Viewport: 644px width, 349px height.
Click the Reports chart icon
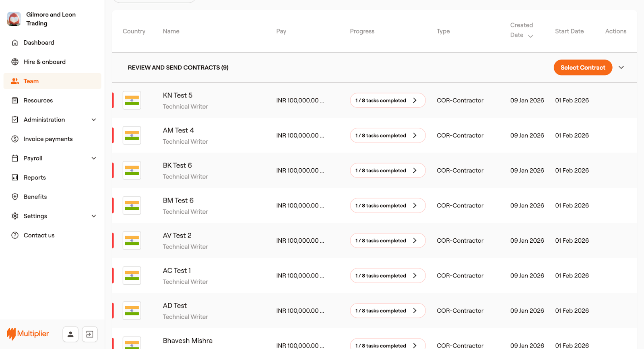pyautogui.click(x=15, y=178)
